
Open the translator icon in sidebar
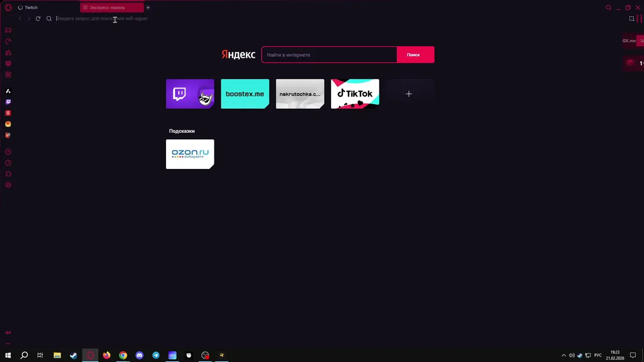coord(8,135)
